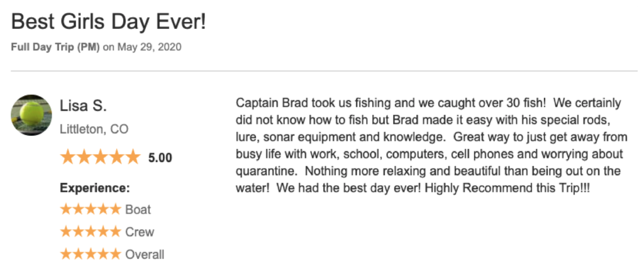Image resolution: width=644 pixels, height=279 pixels.
Task: Click the Full Day Trip (PM) label
Action: coord(55,47)
